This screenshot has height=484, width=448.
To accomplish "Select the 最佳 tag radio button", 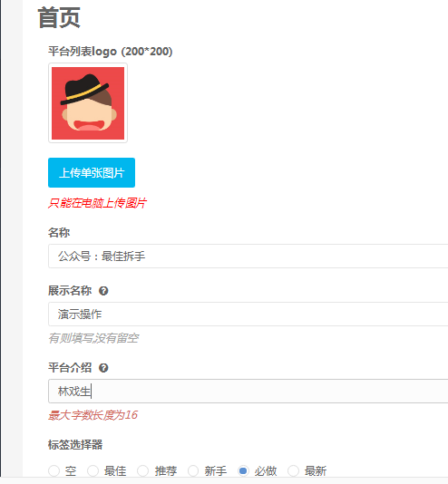I will 93,471.
